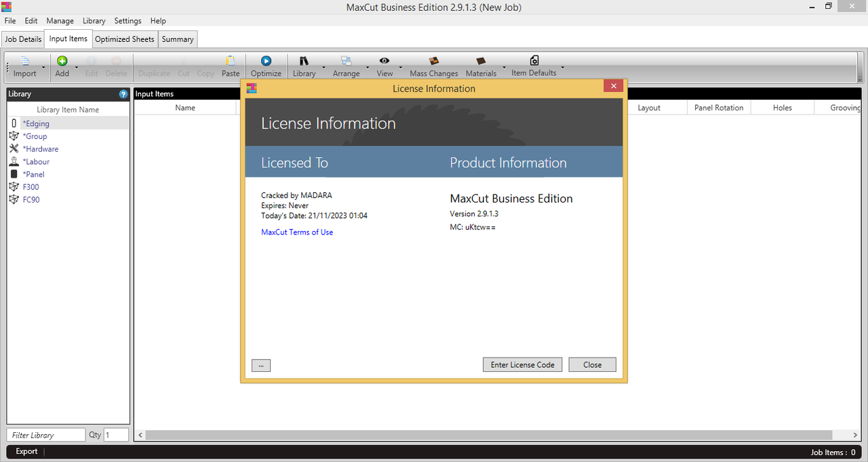868x462 pixels.
Task: Click the *Hardware tools icon
Action: 14,148
